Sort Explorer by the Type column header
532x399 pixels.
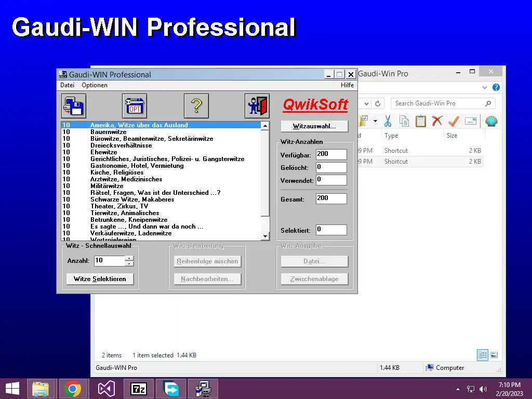tap(412, 136)
